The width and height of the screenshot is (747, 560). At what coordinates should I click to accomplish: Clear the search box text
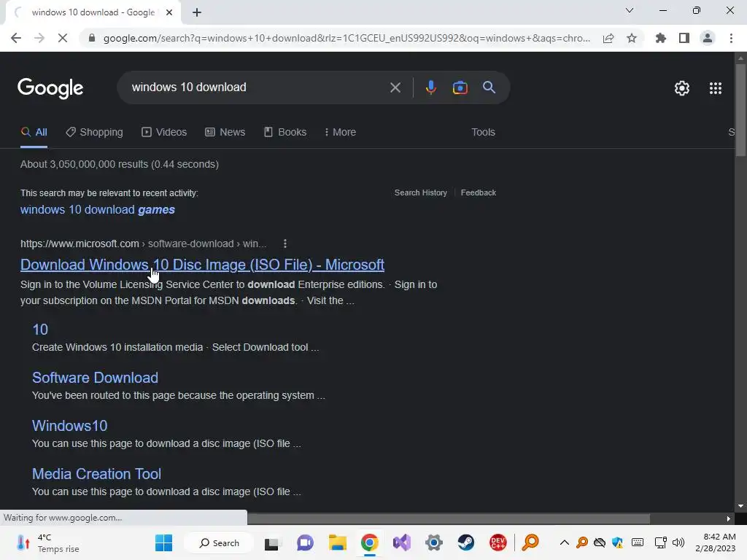tap(395, 87)
